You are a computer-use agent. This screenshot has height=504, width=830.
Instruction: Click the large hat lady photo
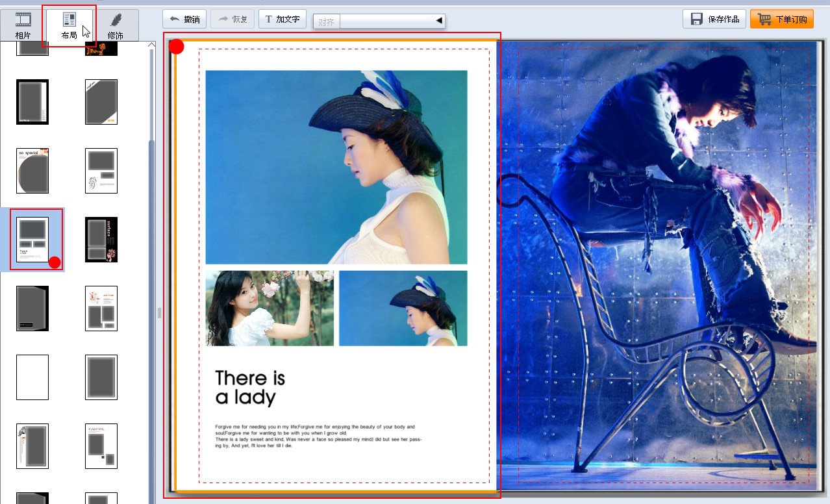click(336, 167)
